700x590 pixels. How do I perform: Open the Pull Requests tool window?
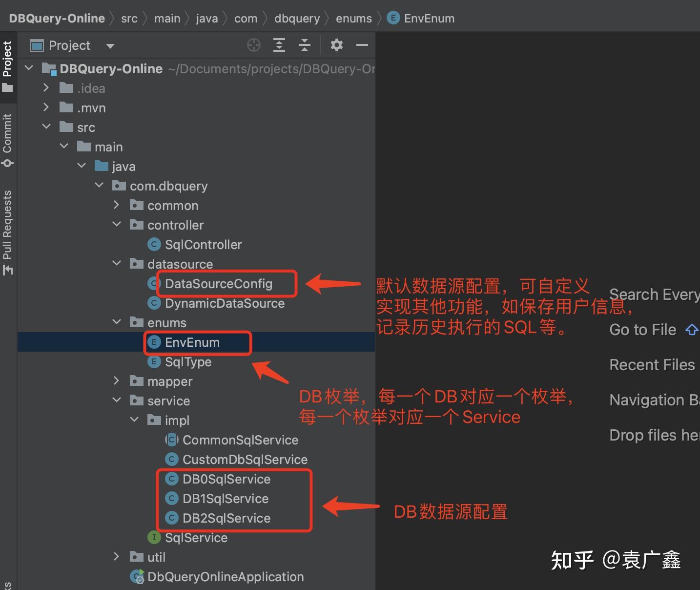(8, 230)
